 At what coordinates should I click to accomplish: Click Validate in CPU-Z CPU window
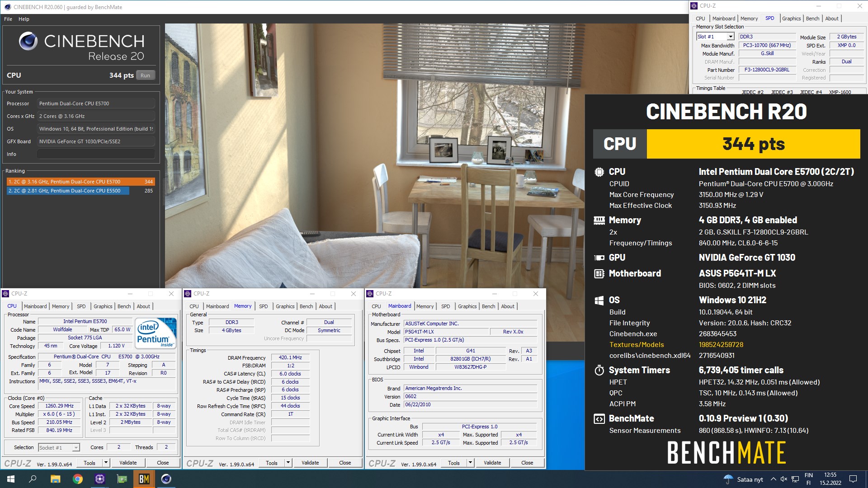coord(128,463)
